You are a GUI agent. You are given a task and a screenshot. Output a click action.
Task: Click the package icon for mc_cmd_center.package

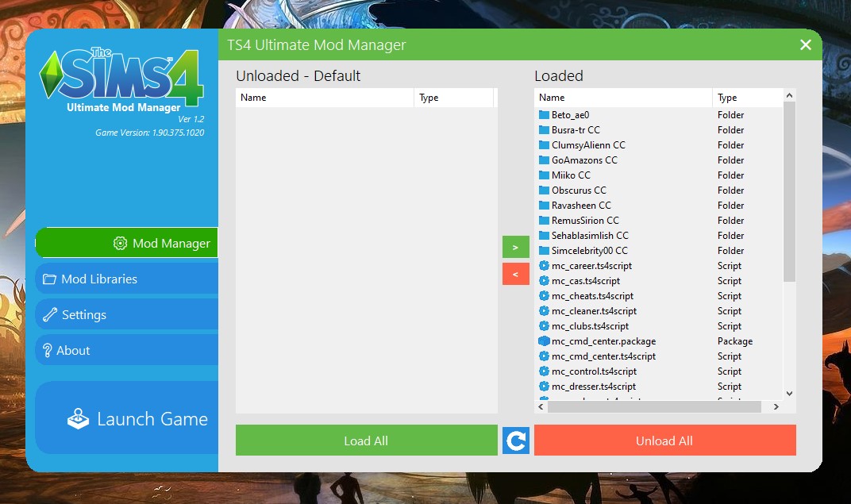point(544,341)
